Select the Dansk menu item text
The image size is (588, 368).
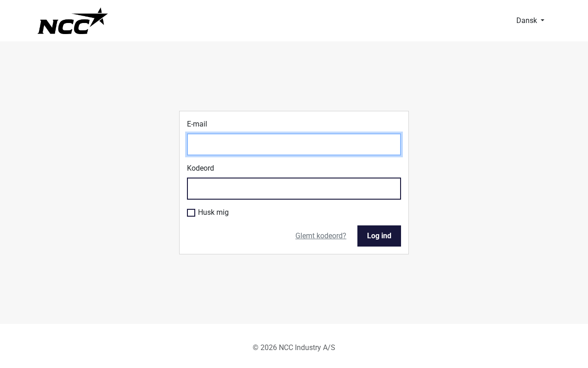526,20
